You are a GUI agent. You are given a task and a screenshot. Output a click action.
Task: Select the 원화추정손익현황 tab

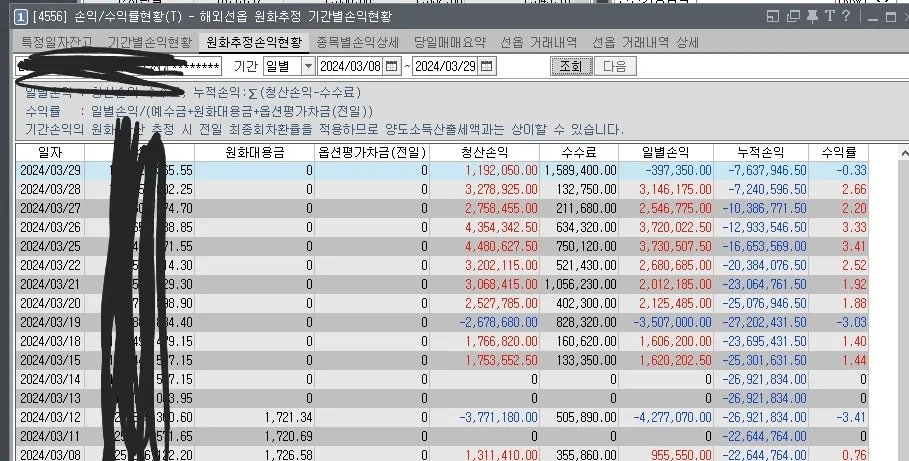(254, 42)
